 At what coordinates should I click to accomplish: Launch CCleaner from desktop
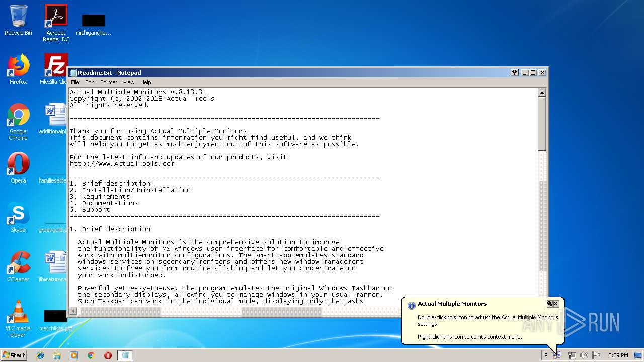coord(18,266)
